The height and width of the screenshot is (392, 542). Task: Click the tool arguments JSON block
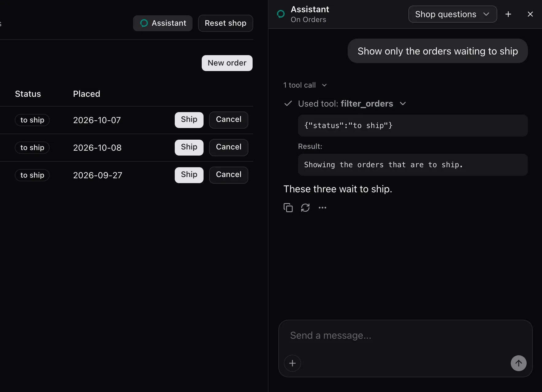(413, 126)
